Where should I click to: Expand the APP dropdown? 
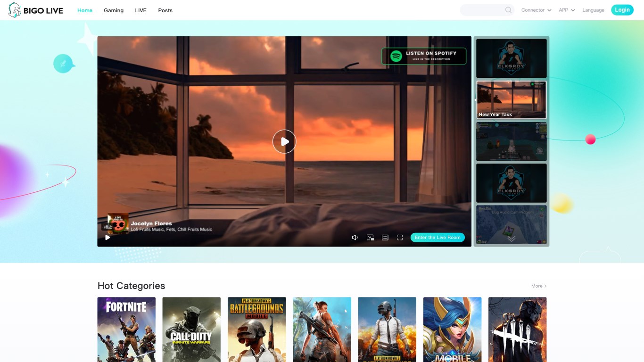(566, 9)
